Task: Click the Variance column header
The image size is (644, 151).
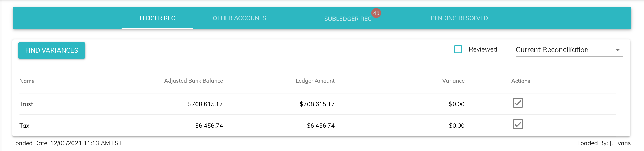Action: click(x=453, y=81)
